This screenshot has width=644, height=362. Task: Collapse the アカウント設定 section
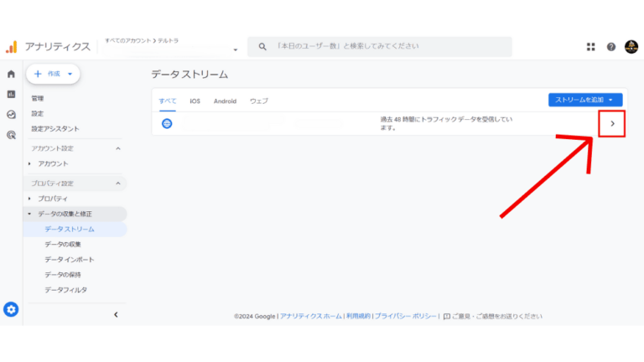point(117,148)
